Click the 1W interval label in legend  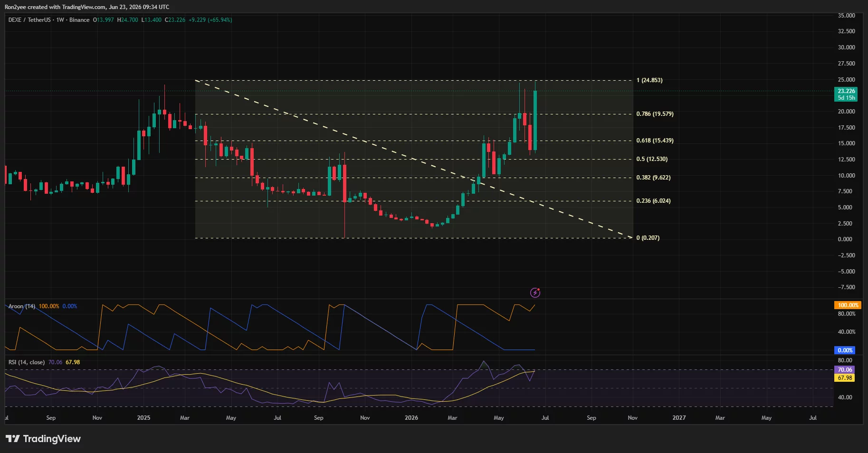pyautogui.click(x=60, y=20)
